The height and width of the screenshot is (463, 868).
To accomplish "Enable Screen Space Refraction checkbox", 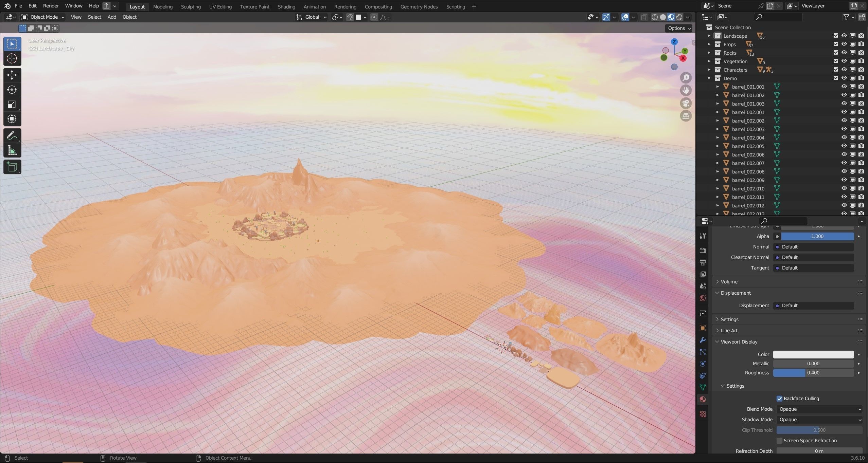I will pos(780,441).
